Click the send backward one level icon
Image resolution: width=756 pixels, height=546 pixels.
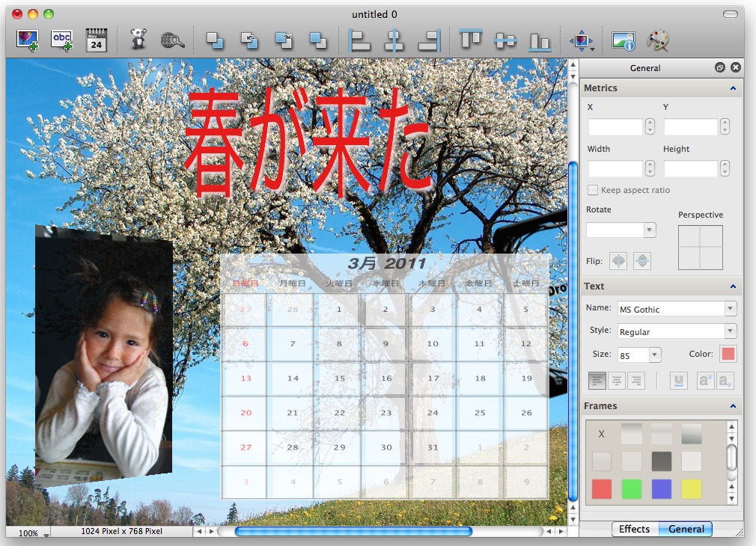pos(284,40)
